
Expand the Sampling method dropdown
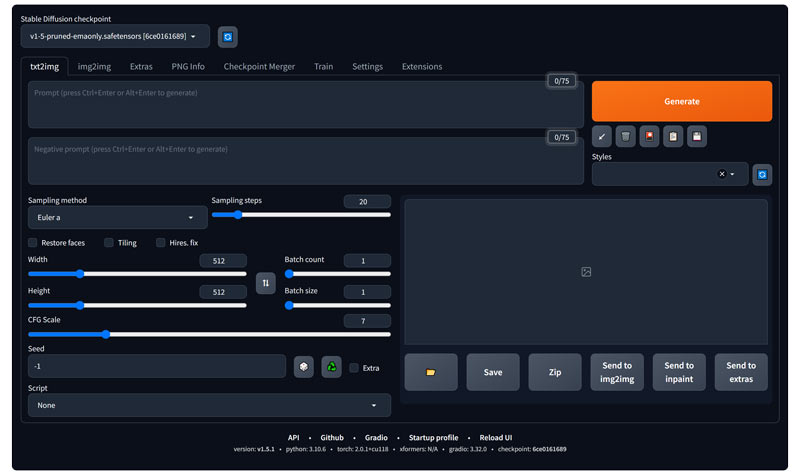pyautogui.click(x=117, y=218)
